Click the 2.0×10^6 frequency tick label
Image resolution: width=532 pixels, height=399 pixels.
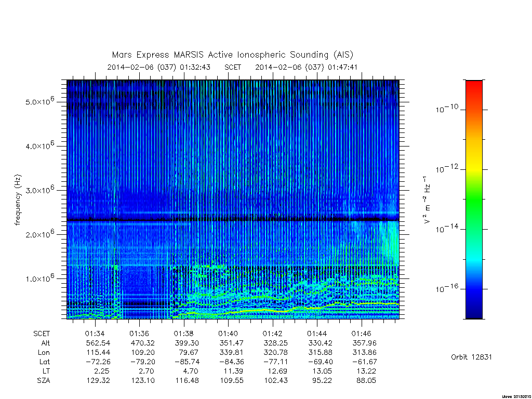tap(40, 234)
